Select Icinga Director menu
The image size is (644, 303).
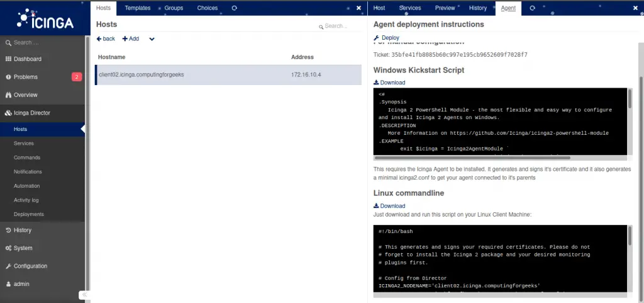pos(31,113)
